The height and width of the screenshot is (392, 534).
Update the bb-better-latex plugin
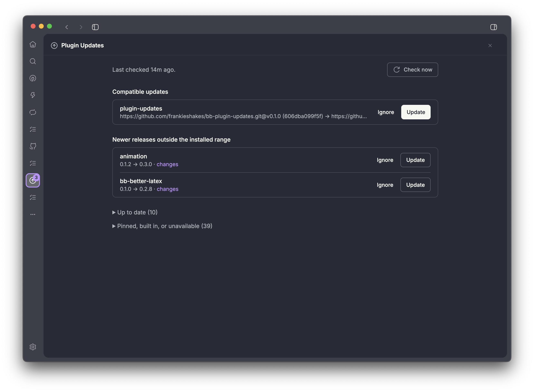[x=415, y=185]
